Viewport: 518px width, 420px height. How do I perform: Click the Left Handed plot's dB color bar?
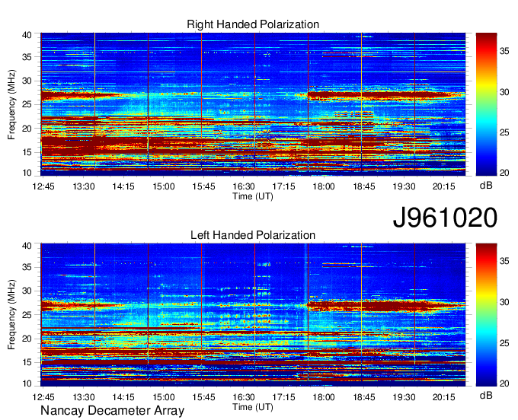[x=486, y=315]
